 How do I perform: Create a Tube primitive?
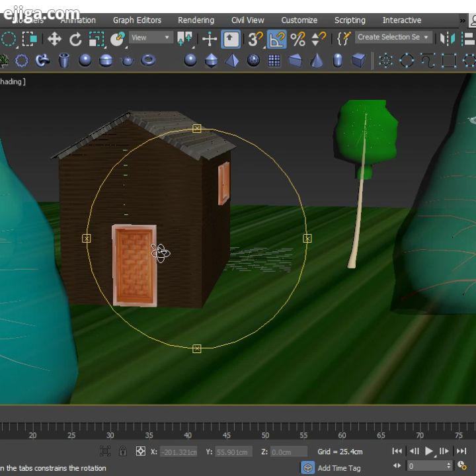pos(63,60)
